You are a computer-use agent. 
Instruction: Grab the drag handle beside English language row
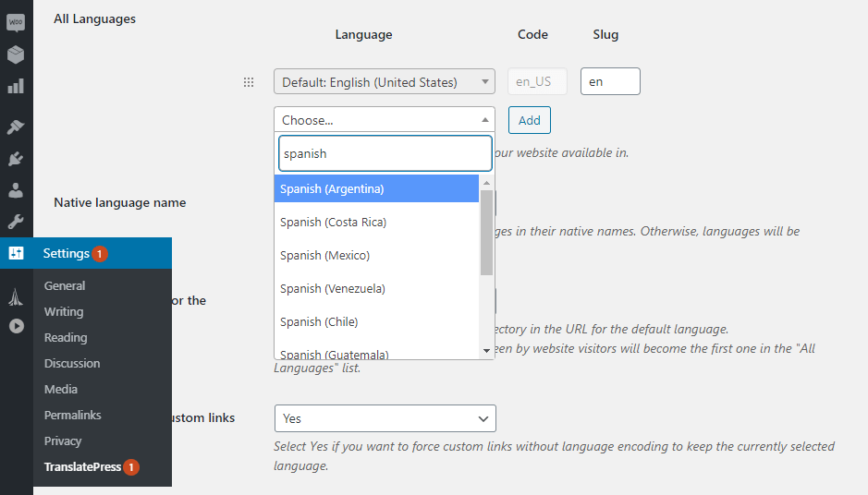click(x=249, y=82)
